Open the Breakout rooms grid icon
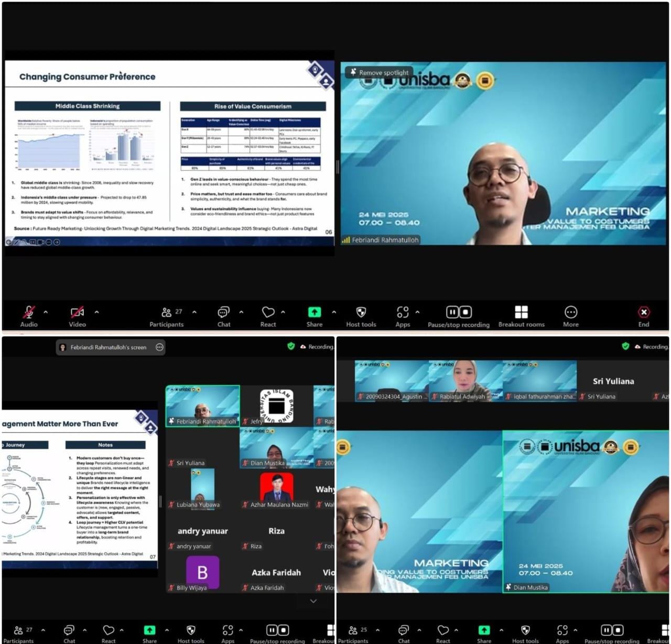The image size is (671, 644). point(521,312)
